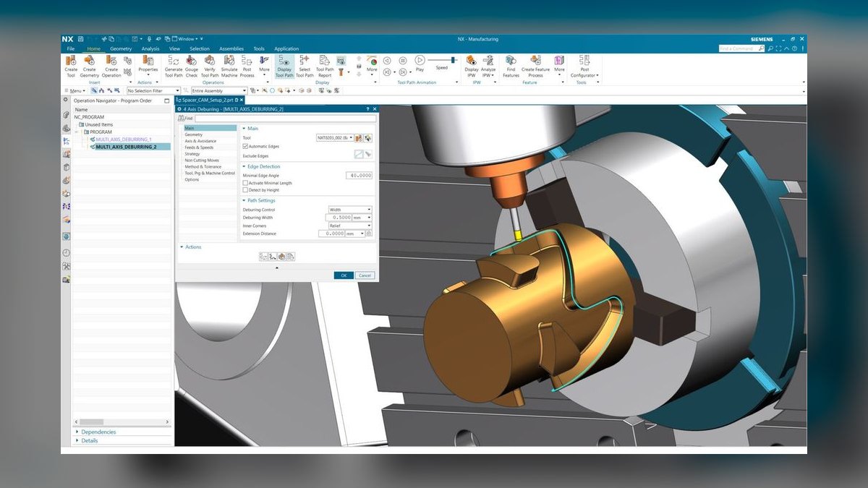Viewport: 868px width, 488px height.
Task: Enable Activate Minimal Length checkbox
Action: pos(246,183)
